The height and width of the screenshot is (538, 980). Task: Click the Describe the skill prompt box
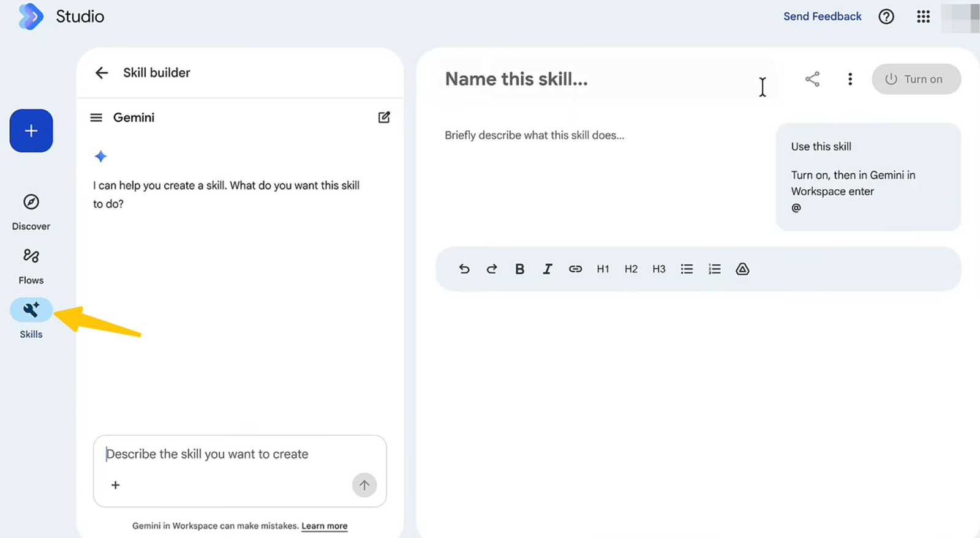pyautogui.click(x=240, y=471)
